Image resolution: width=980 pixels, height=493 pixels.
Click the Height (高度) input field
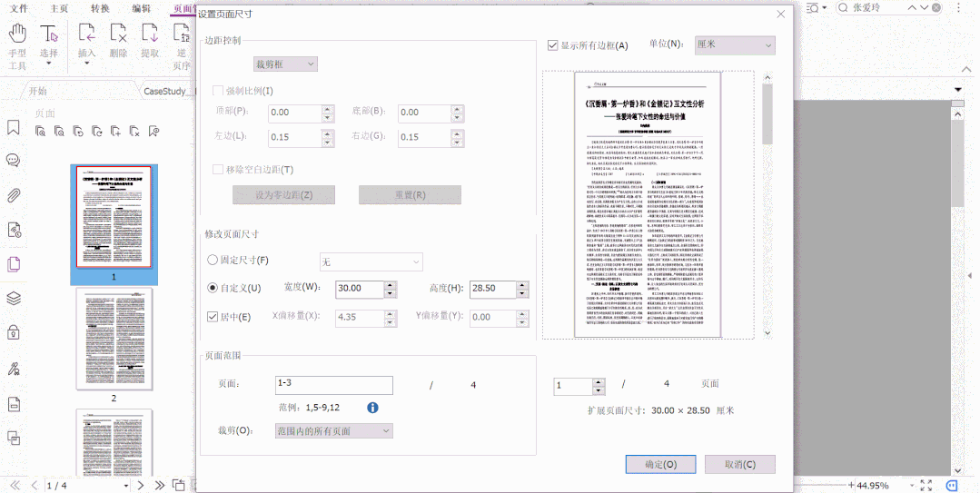pos(492,288)
